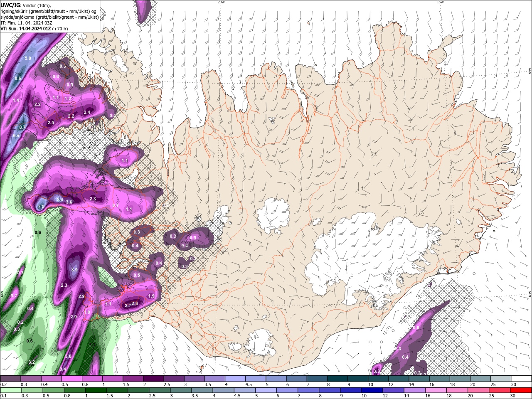Select the darkest purple swatch labeled 2 in the upper row

[153, 379]
